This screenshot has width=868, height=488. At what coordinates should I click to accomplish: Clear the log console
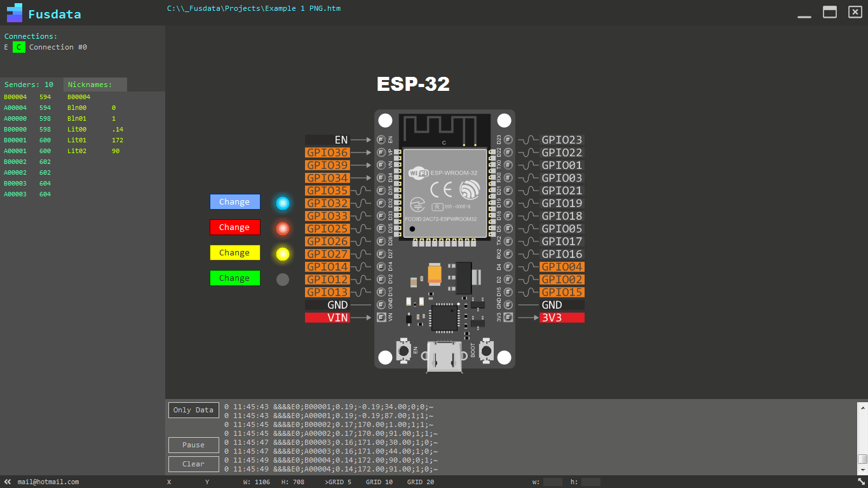coord(194,464)
